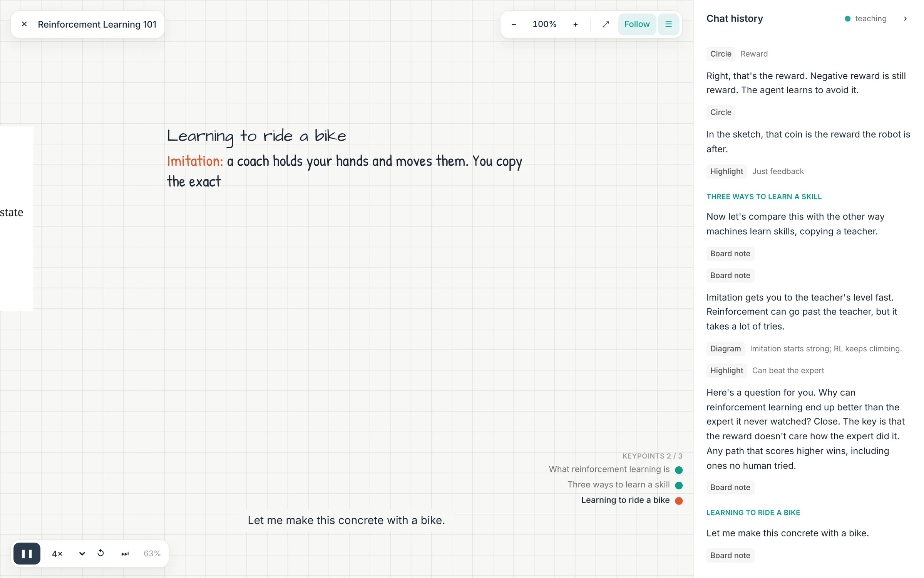Click the Highlight tag 'Just feedback'
Image resolution: width=924 pixels, height=578 pixels.
click(x=726, y=171)
